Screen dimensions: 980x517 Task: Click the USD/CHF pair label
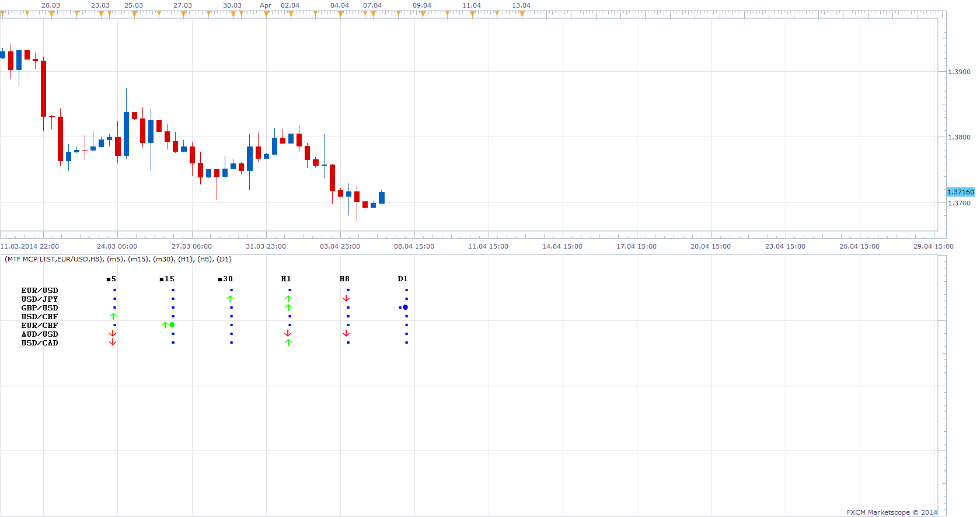point(40,317)
